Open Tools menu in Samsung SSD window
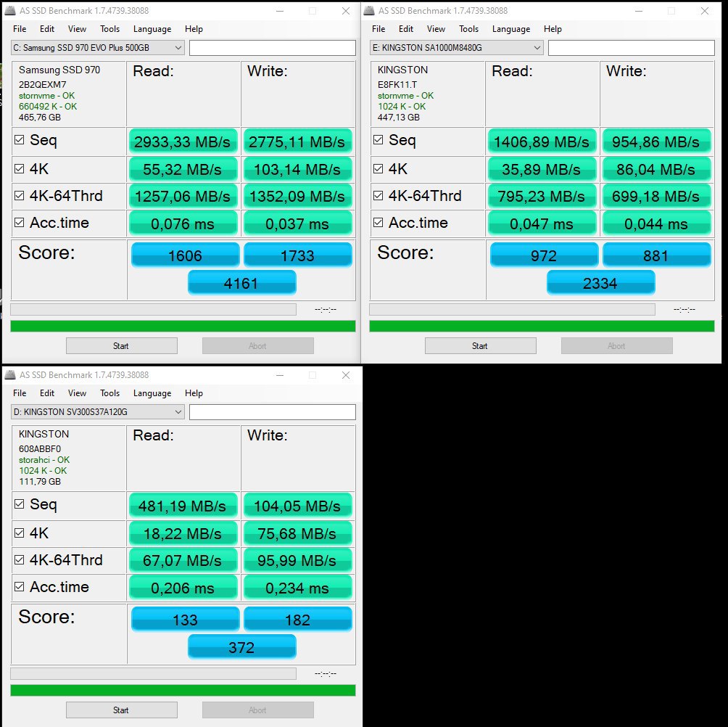This screenshot has width=728, height=727. pyautogui.click(x=110, y=29)
